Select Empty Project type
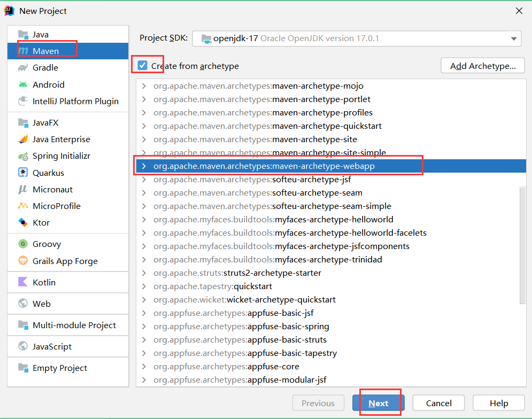532x419 pixels. pyautogui.click(x=68, y=368)
